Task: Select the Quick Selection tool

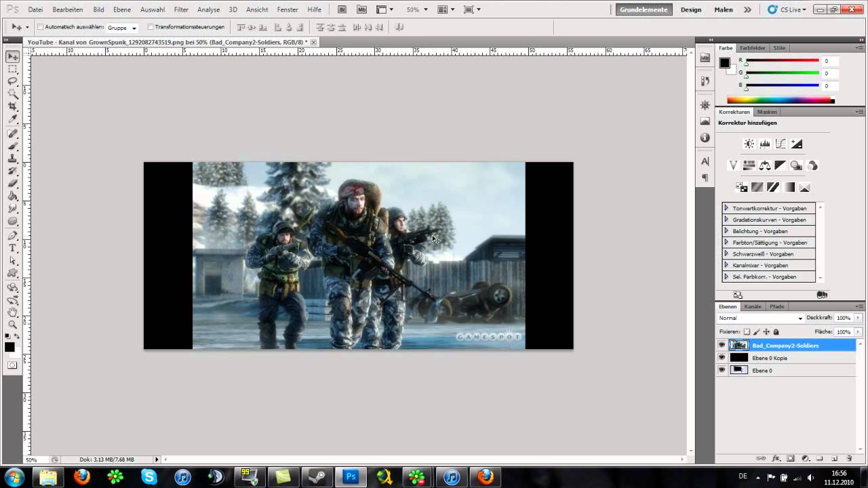Action: (x=12, y=94)
